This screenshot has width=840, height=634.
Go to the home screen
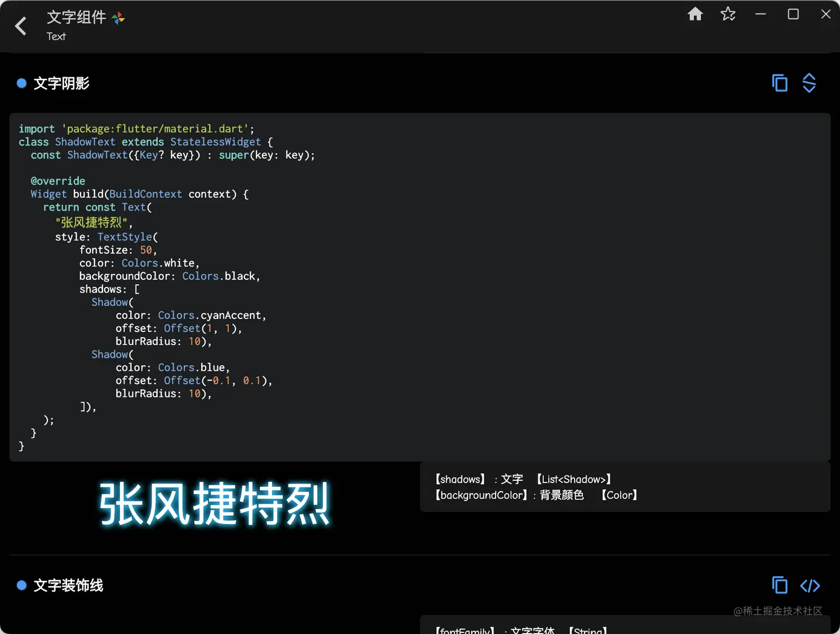pyautogui.click(x=694, y=14)
